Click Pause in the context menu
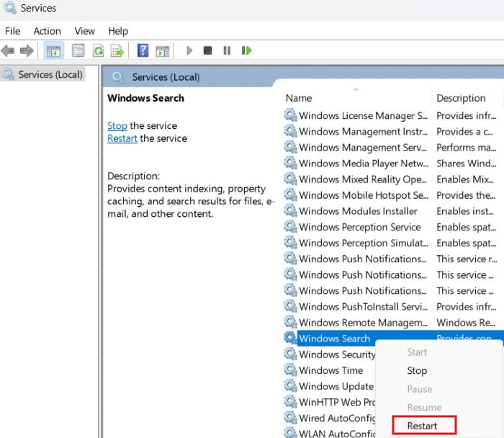The width and height of the screenshot is (504, 438). click(x=420, y=389)
